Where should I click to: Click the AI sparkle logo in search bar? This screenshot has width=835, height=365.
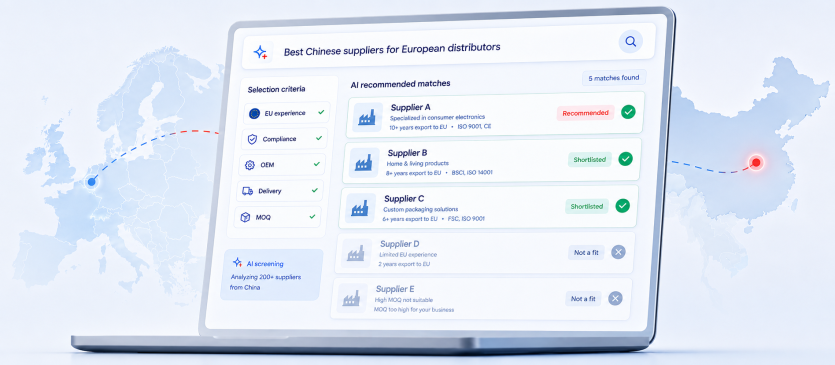point(260,52)
